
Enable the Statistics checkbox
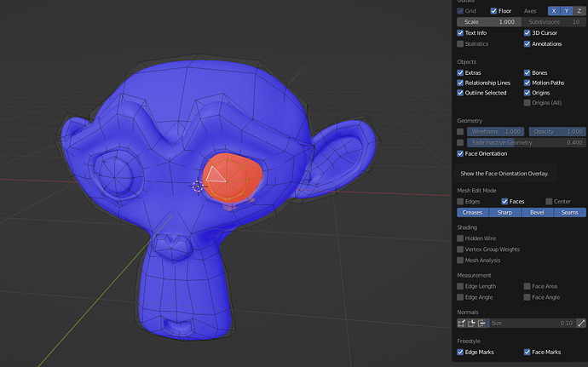(461, 43)
